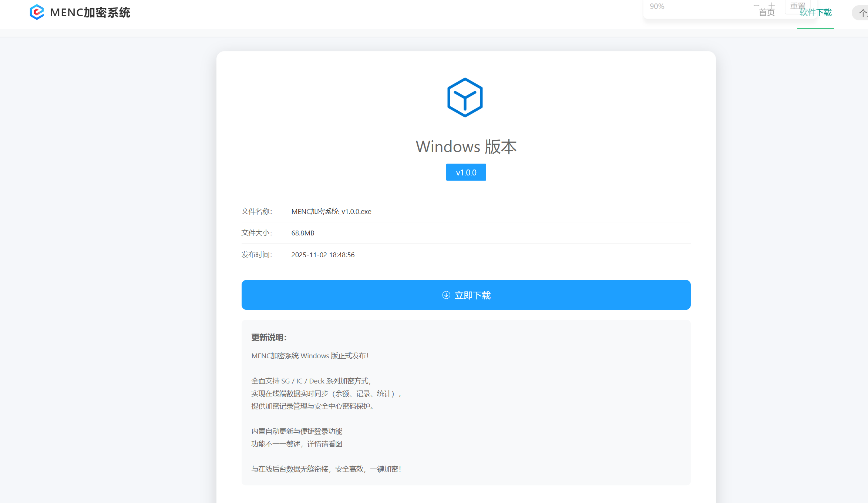Click the gray pill button at top-right edge
868x503 pixels.
861,13
